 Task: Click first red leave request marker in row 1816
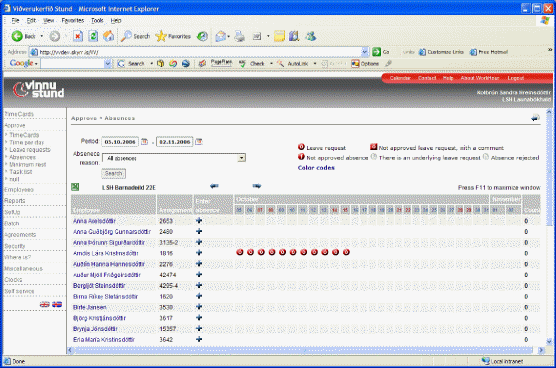240,252
